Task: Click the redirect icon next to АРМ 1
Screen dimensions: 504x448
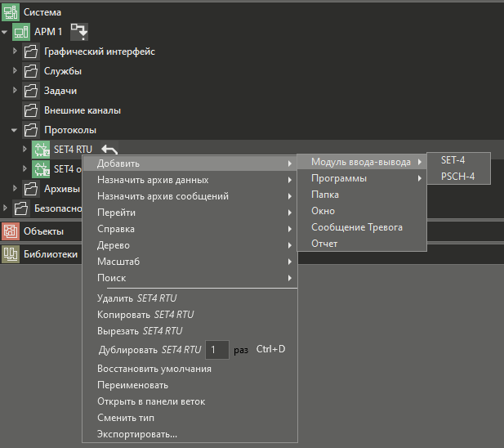Action: tap(79, 32)
